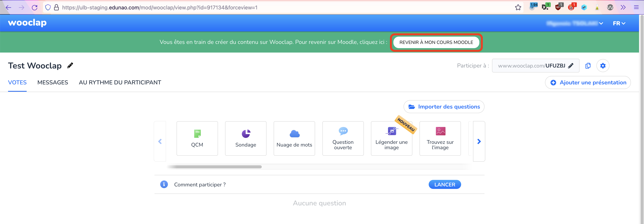The width and height of the screenshot is (644, 224).
Task: Add a Question ouverte
Action: click(x=343, y=138)
